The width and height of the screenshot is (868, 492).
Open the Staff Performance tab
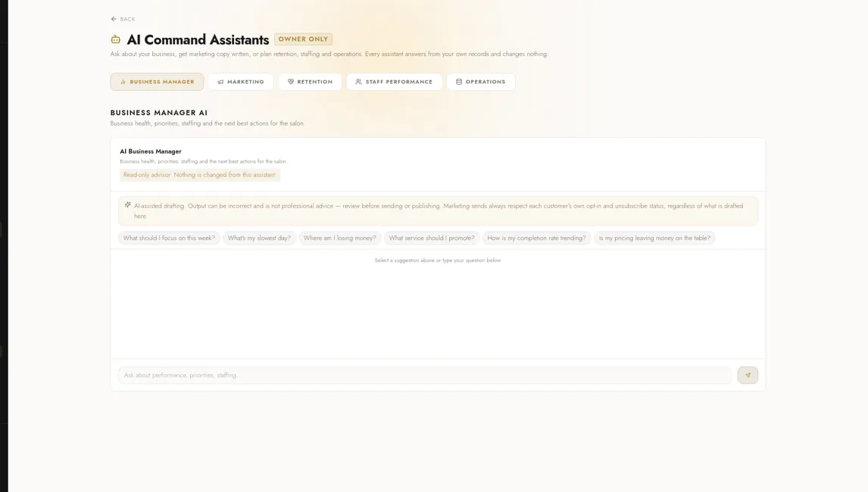[x=394, y=82]
